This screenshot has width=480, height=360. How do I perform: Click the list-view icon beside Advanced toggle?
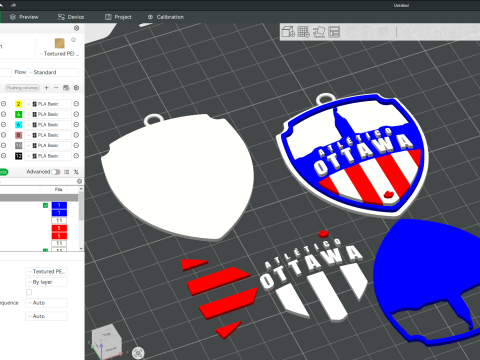pos(67,172)
